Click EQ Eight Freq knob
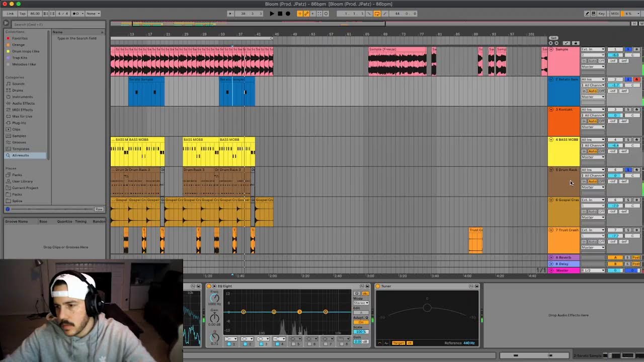 [x=215, y=298]
